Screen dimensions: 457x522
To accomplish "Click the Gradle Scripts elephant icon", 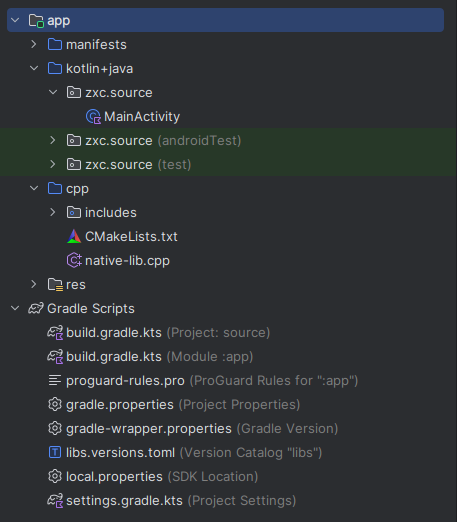I will 36,309.
